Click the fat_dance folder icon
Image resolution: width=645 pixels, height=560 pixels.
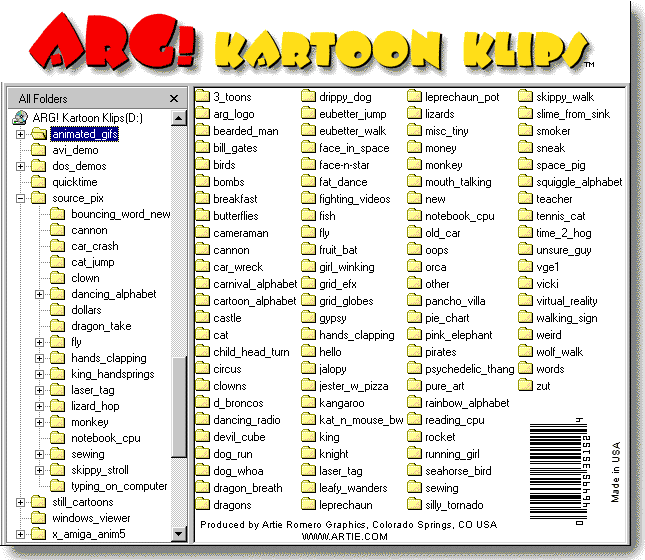coord(308,181)
